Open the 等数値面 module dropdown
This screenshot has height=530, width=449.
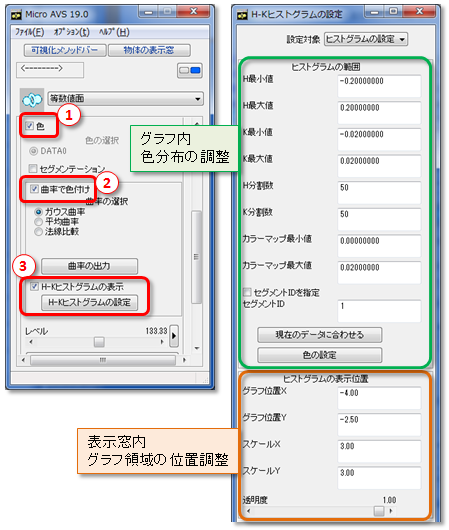pos(125,99)
